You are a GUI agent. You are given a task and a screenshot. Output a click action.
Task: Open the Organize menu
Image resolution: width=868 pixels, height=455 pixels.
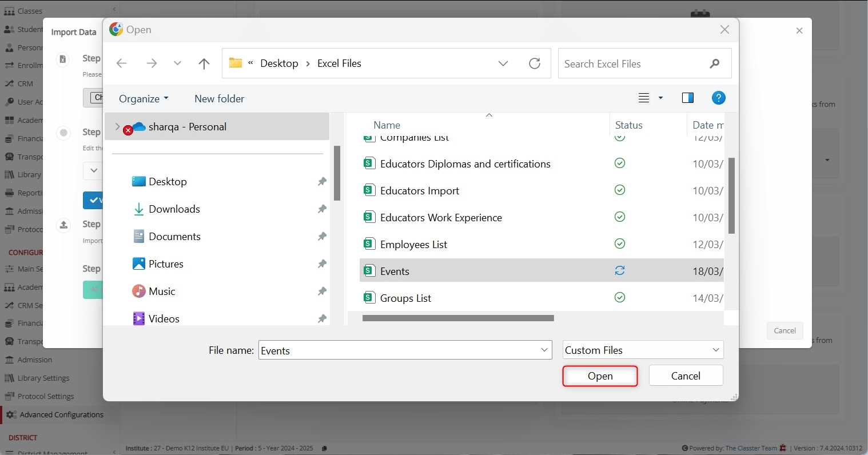tap(144, 99)
